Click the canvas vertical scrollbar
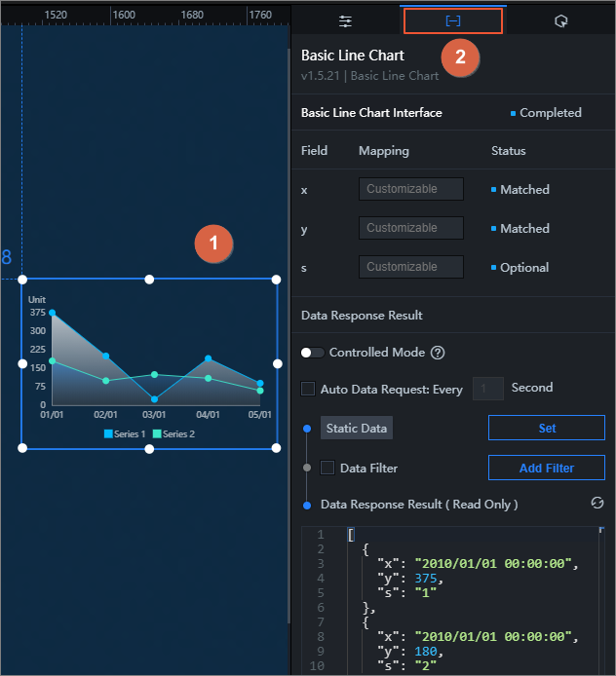The height and width of the screenshot is (676, 616). pos(289,336)
